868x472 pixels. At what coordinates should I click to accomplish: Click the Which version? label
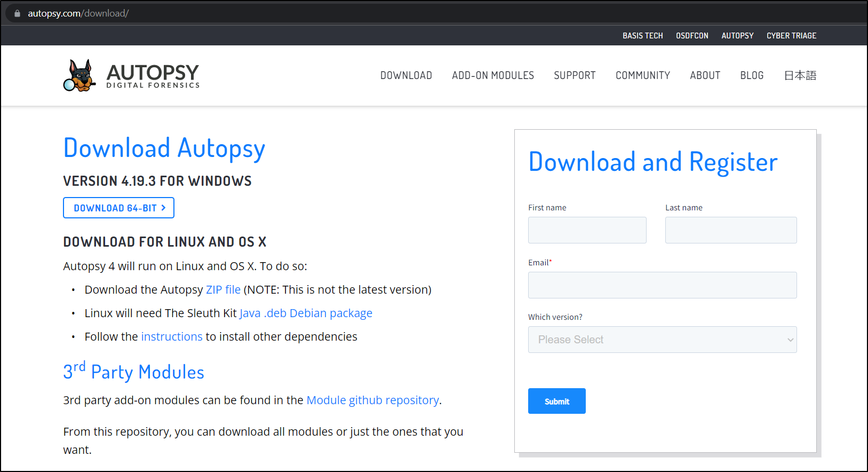(555, 317)
